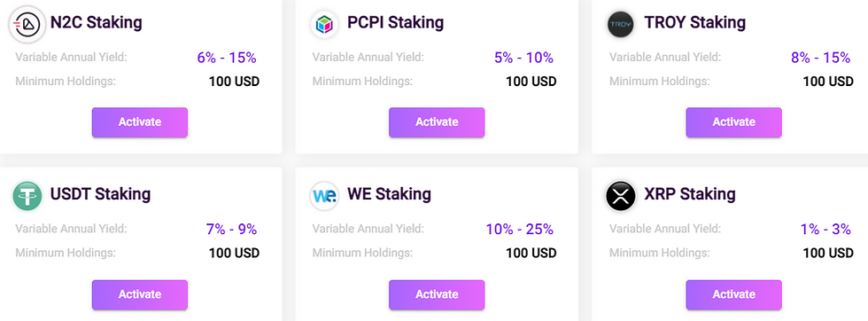Click the TROY dark circle logo
This screenshot has height=321, width=868.
click(621, 24)
